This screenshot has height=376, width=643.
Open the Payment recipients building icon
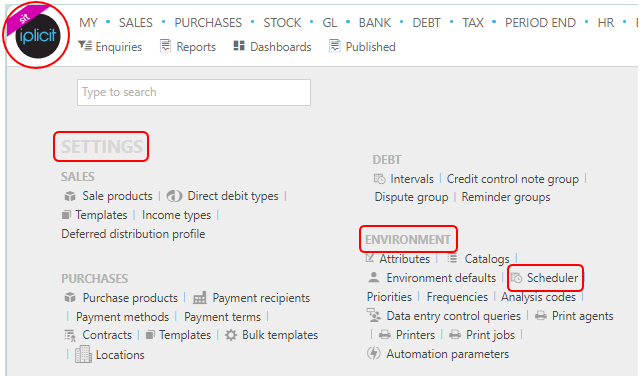(200, 298)
